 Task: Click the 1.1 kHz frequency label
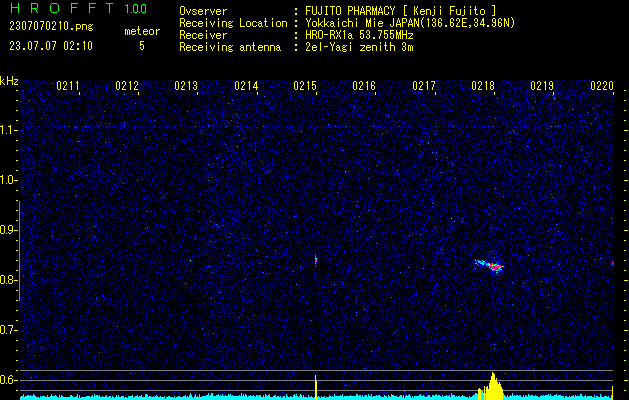[x=9, y=130]
